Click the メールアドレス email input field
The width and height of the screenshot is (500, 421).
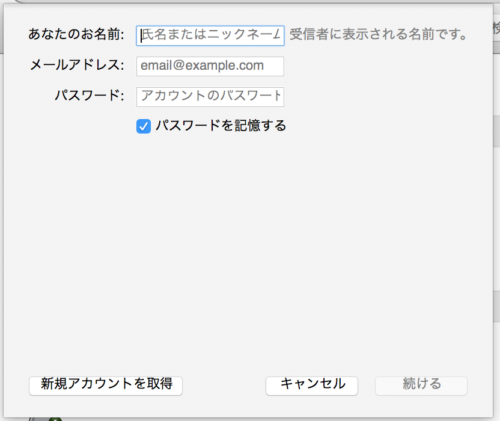210,66
